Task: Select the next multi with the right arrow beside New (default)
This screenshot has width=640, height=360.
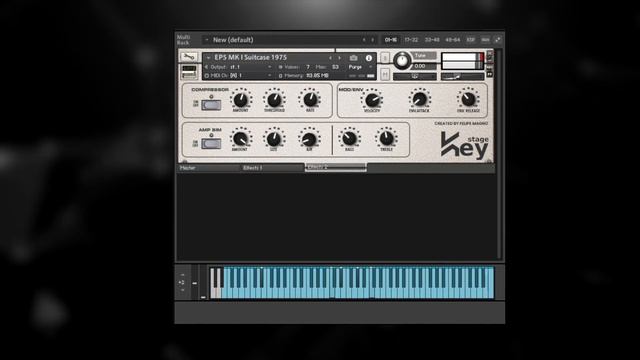Action: (x=373, y=40)
